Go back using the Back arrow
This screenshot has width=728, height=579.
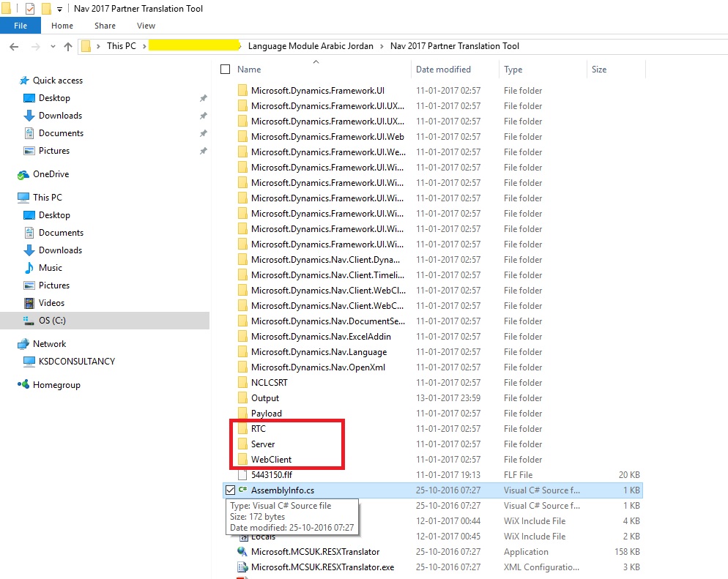[x=13, y=46]
